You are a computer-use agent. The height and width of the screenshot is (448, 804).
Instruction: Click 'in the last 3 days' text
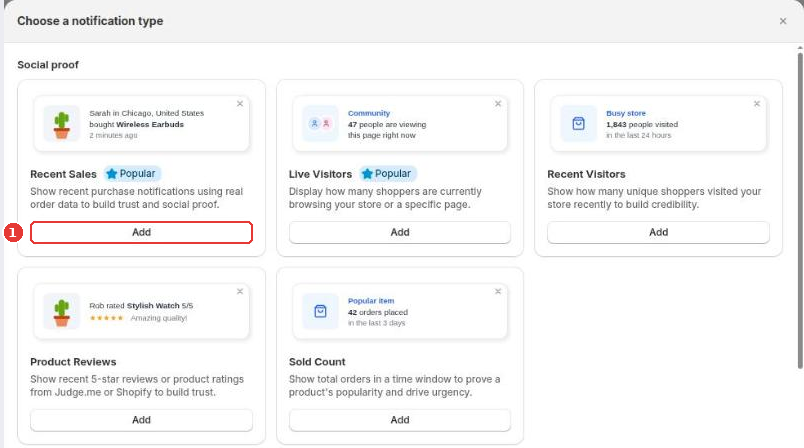click(376, 323)
